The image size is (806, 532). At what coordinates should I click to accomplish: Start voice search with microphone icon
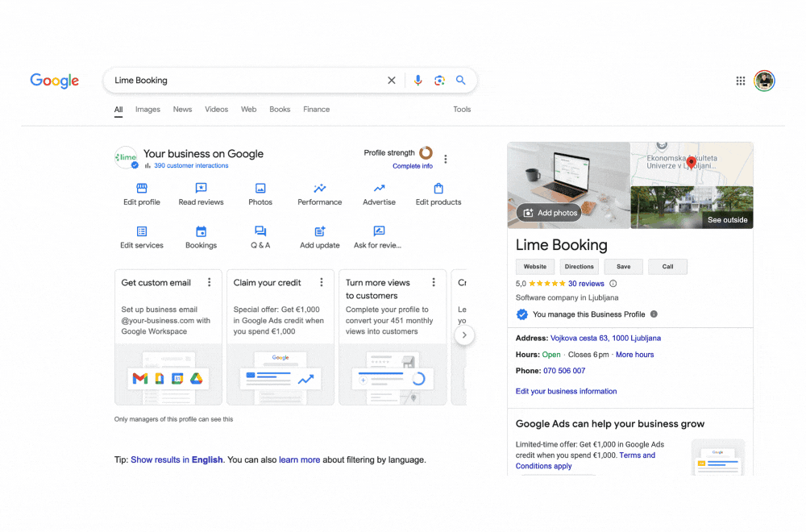pyautogui.click(x=418, y=80)
